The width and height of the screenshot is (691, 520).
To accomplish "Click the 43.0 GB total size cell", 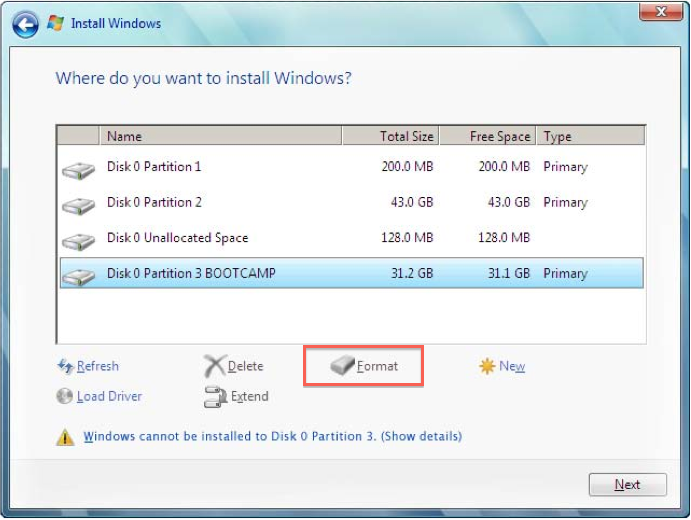I will [x=412, y=202].
